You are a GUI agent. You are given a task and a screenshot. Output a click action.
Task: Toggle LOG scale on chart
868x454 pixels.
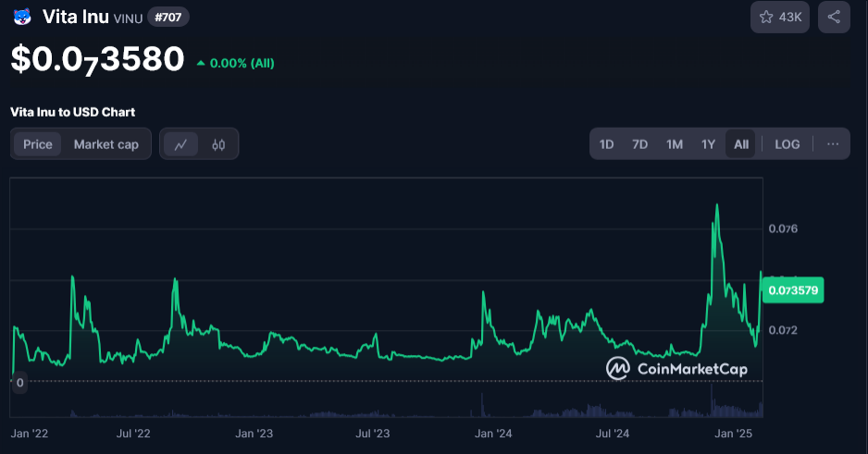(787, 144)
